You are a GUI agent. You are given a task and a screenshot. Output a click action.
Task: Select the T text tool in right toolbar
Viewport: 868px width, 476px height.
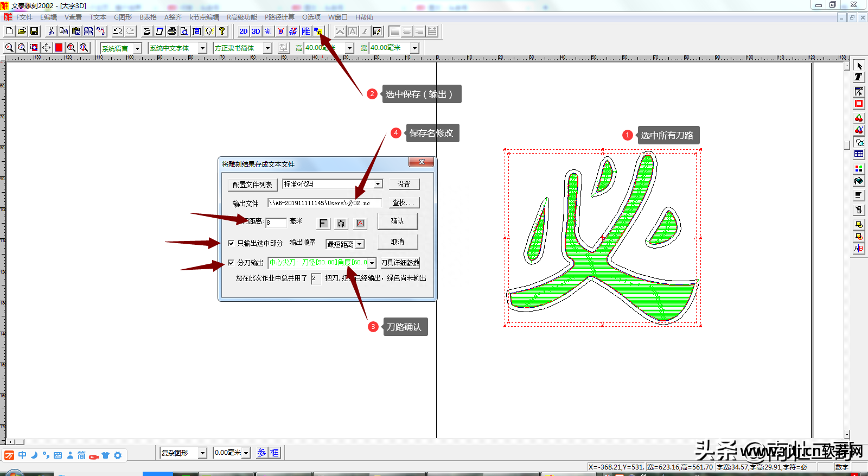pos(858,78)
